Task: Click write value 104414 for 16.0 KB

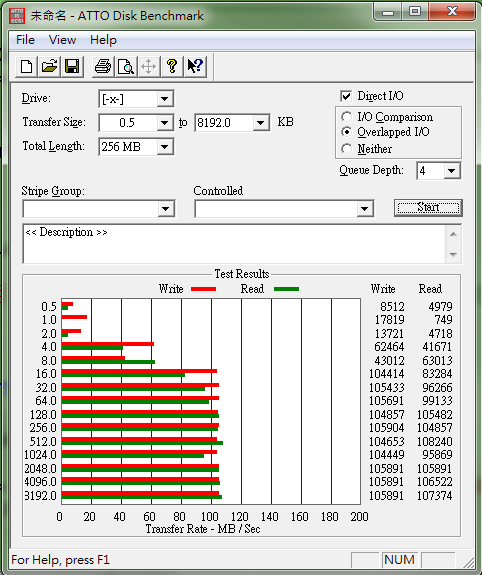Action: [387, 374]
